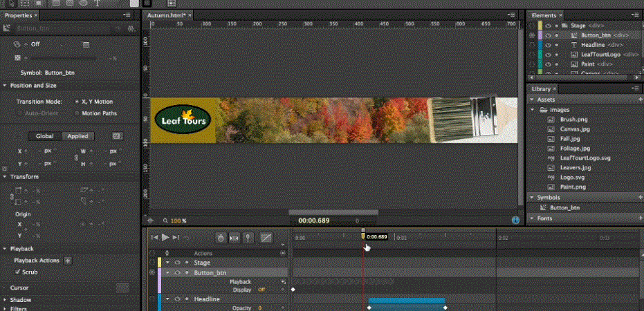Screen dimensions: 644x311
Task: Switch to Applied positioning
Action: click(x=77, y=136)
